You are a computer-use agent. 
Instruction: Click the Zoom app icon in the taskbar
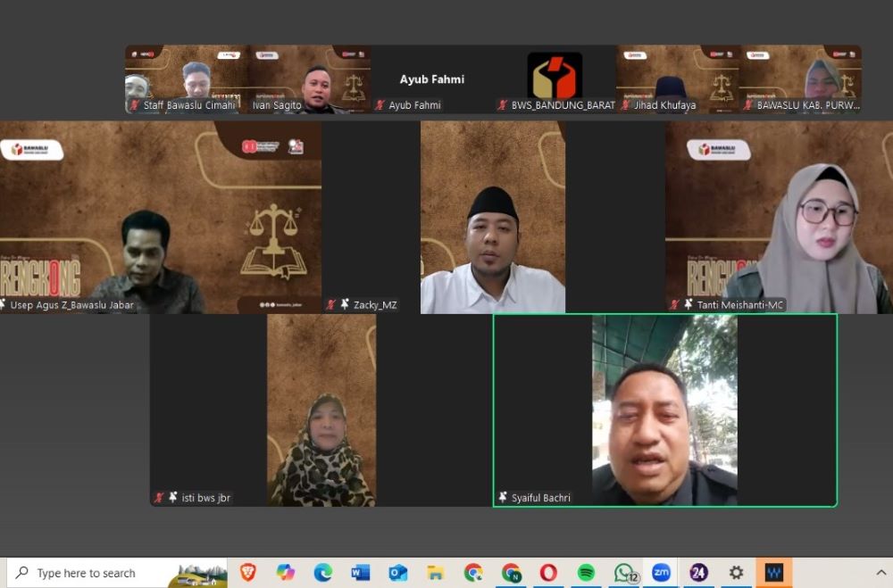click(x=661, y=573)
